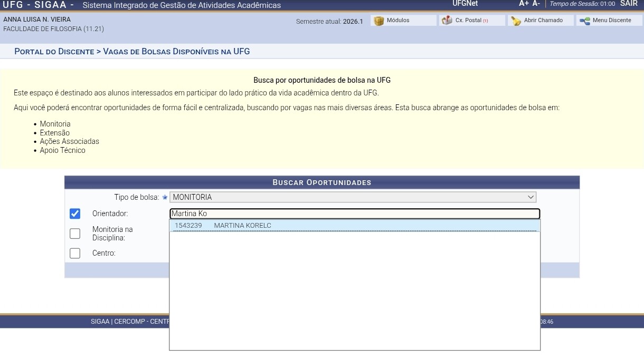Open the Módulos icon
644x359 pixels.
(378, 21)
